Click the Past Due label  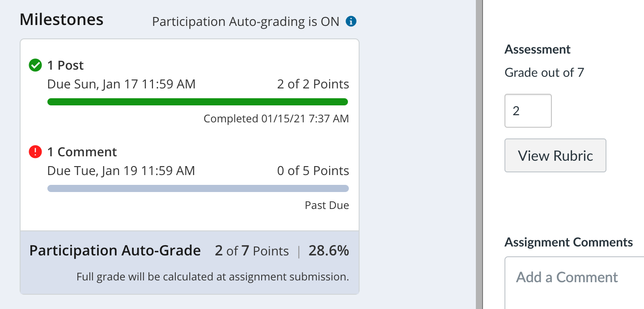pos(327,205)
